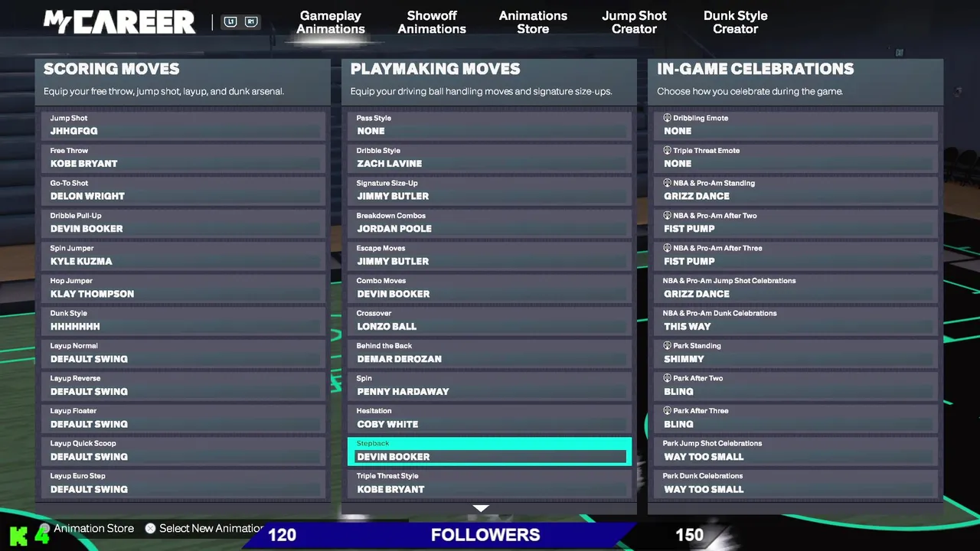The image size is (980, 551).
Task: Select the Hesitation Coby White slot
Action: click(x=490, y=419)
